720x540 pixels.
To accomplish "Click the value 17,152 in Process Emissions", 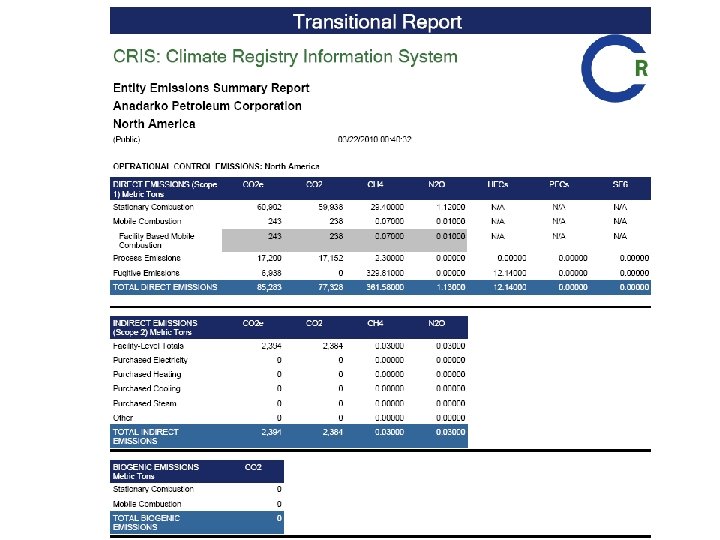I will click(331, 258).
